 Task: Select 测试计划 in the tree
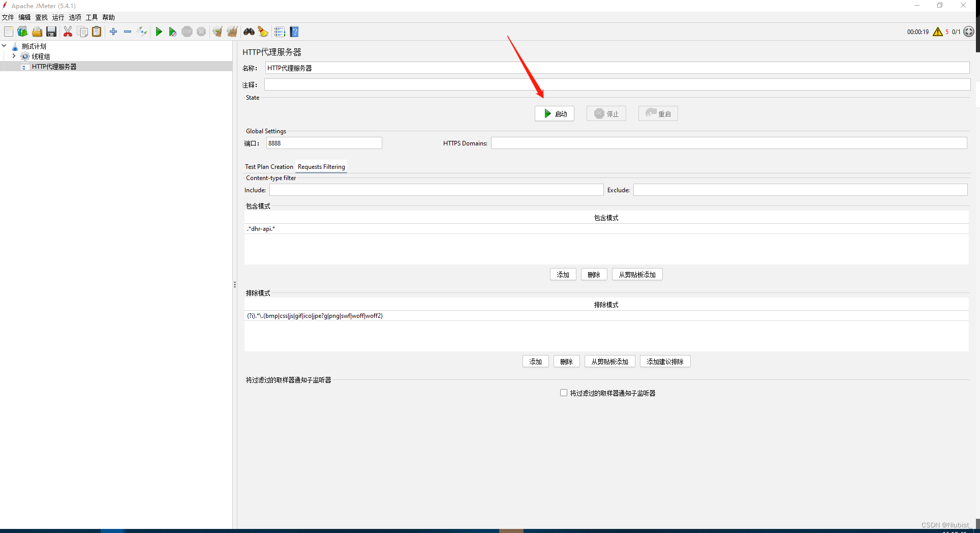click(x=34, y=46)
